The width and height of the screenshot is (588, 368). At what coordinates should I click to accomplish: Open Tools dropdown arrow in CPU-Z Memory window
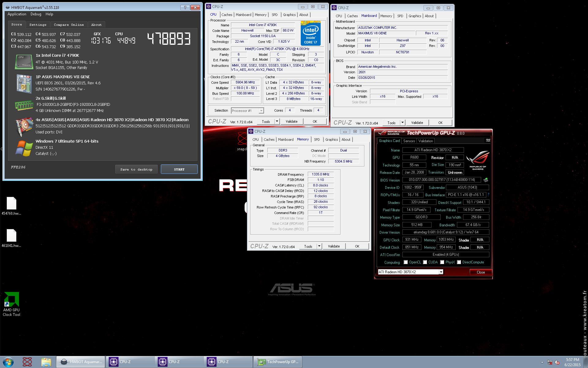[x=319, y=246]
